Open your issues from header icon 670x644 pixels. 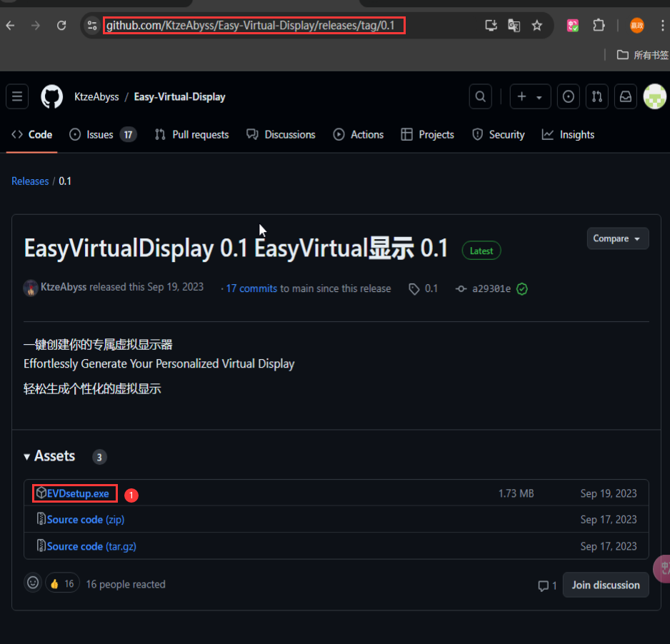(x=569, y=96)
